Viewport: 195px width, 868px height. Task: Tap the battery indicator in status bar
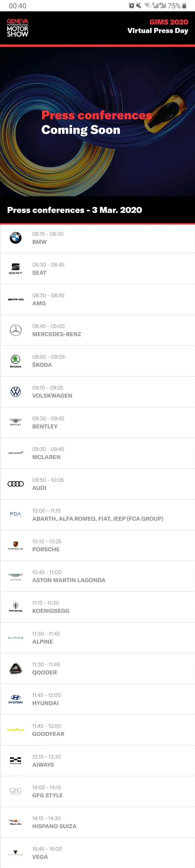pos(184,6)
